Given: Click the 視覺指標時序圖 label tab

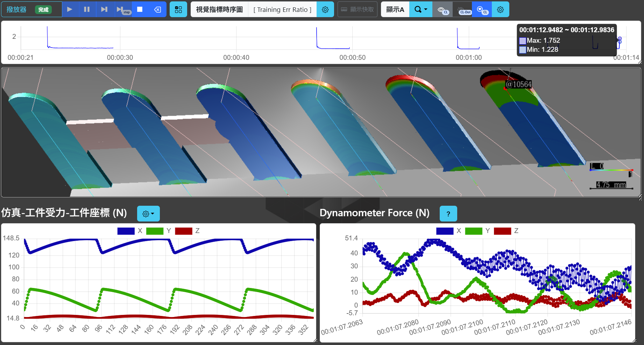Looking at the screenshot, I should [219, 9].
